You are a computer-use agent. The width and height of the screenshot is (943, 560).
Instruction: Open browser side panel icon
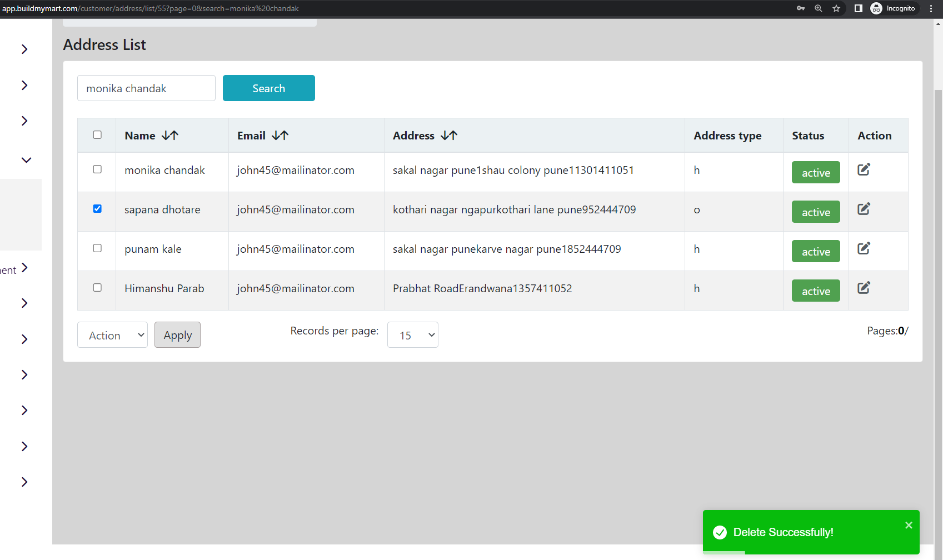coord(859,8)
